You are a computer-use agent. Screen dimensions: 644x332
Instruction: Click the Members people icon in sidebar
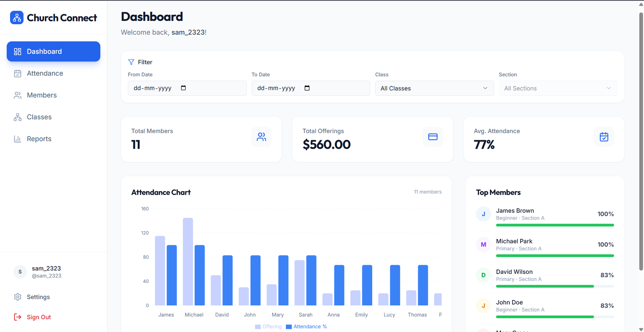[x=17, y=95]
